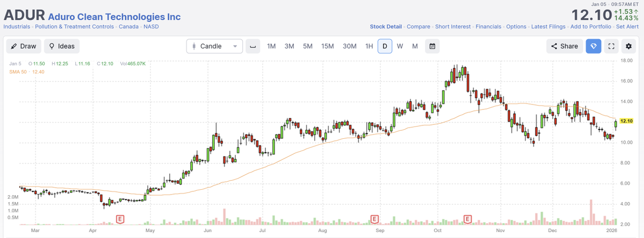Open Pollution & Treatment Controls link
The image size is (644, 238).
(74, 27)
